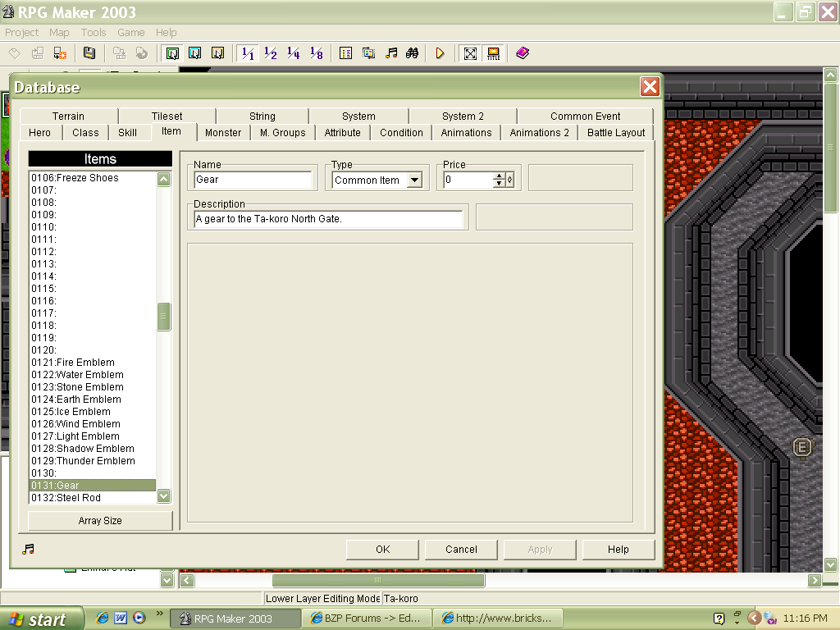Select the 1/1 zoom scale icon

click(x=247, y=53)
